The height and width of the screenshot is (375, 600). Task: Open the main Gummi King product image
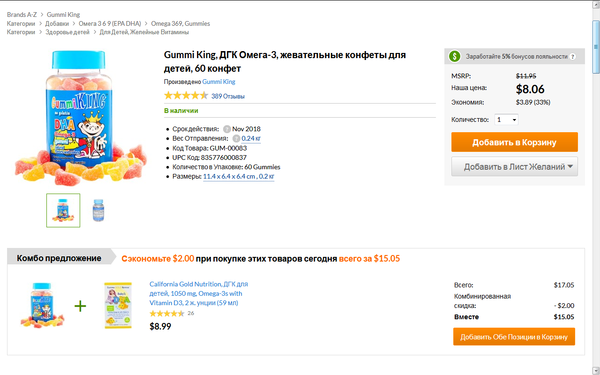[80, 117]
